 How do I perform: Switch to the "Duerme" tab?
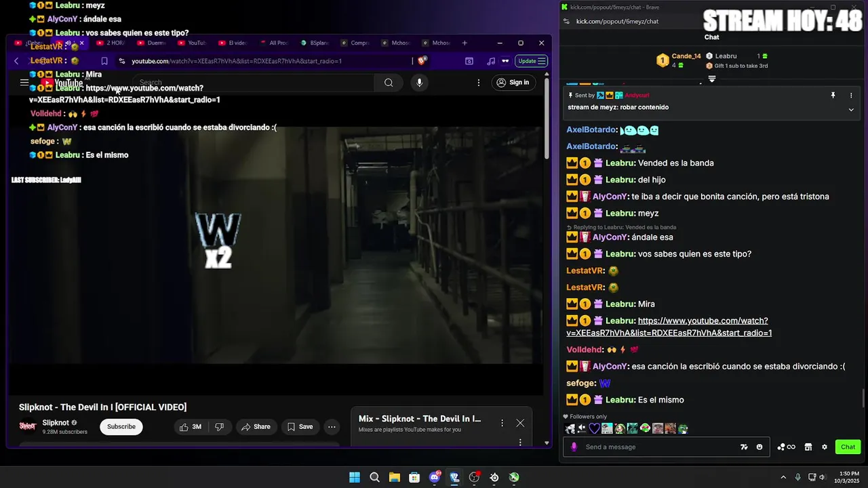[x=152, y=43]
